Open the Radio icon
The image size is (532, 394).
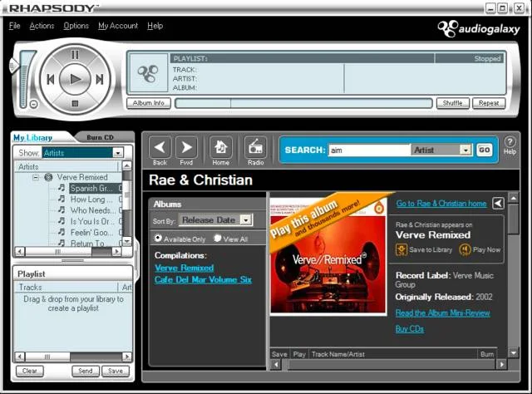255,147
